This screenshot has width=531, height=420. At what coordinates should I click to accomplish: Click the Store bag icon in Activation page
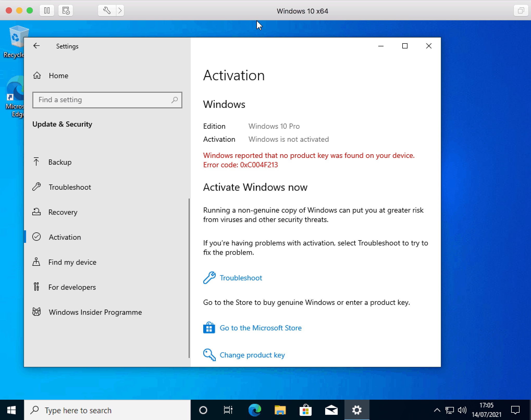point(209,328)
